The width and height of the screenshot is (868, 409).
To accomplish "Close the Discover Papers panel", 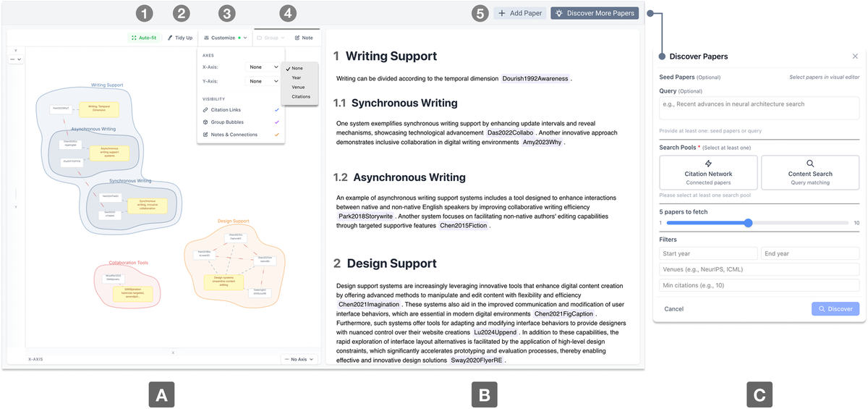I will point(855,56).
